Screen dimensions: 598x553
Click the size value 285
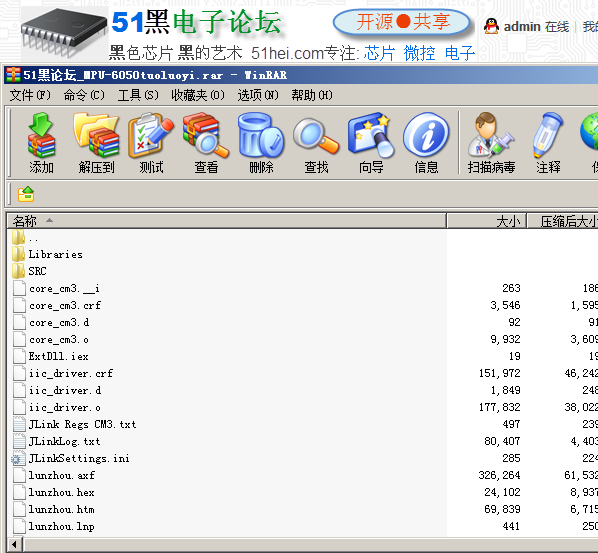(x=511, y=458)
